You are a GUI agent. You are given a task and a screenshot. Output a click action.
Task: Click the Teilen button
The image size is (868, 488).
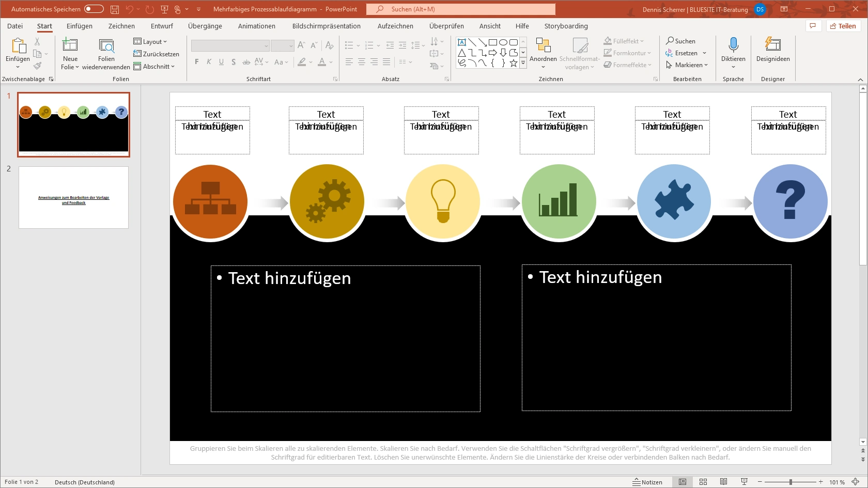click(x=843, y=26)
